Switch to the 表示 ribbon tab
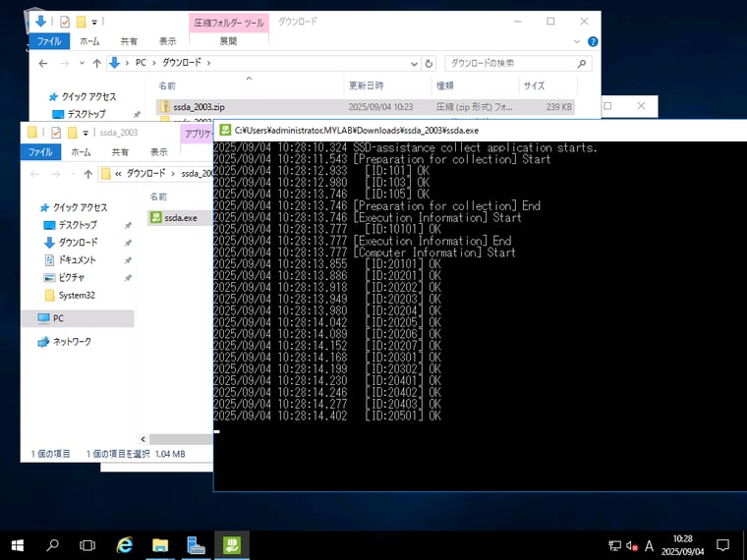747x560 pixels. (167, 41)
